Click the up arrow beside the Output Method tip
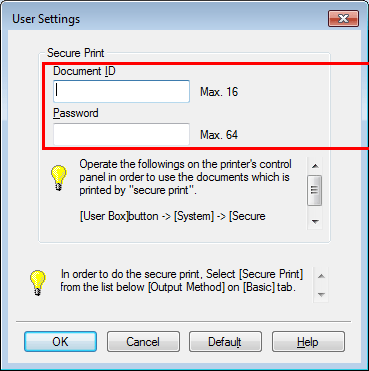The height and width of the screenshot is (371, 369). point(321,276)
